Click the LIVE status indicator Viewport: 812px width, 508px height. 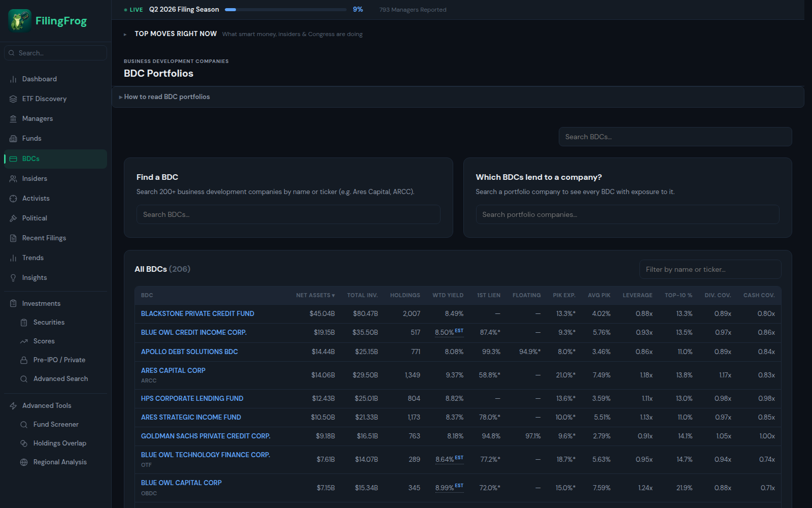133,10
